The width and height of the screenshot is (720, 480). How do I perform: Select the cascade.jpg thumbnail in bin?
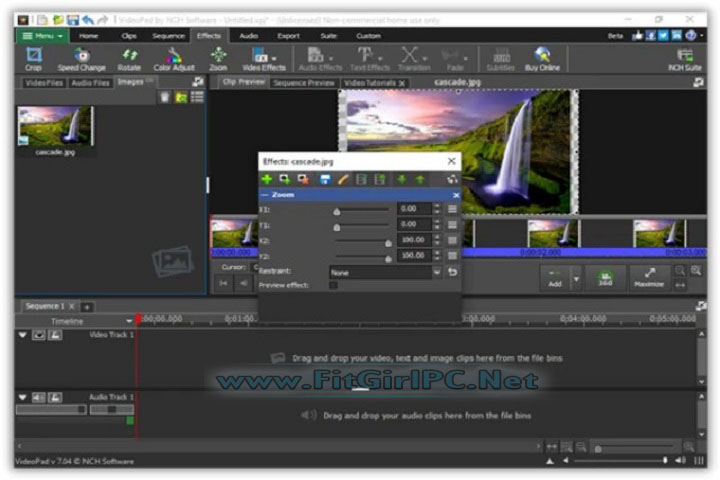coord(55,127)
